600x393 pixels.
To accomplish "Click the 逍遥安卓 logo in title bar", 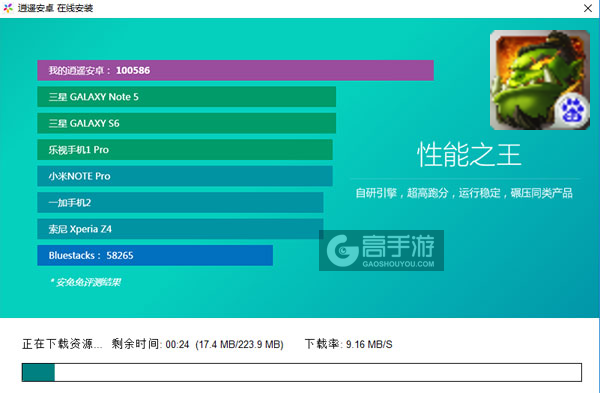I will coord(8,8).
